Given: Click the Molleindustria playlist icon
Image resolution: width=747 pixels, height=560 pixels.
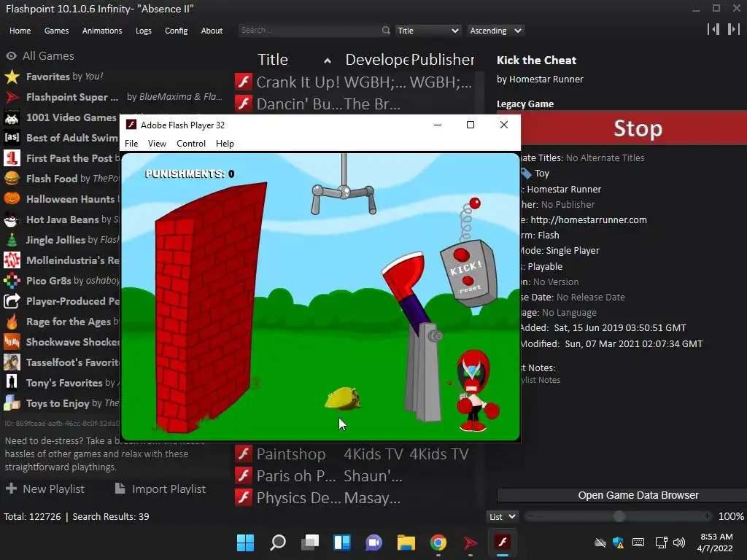Looking at the screenshot, I should (12, 260).
